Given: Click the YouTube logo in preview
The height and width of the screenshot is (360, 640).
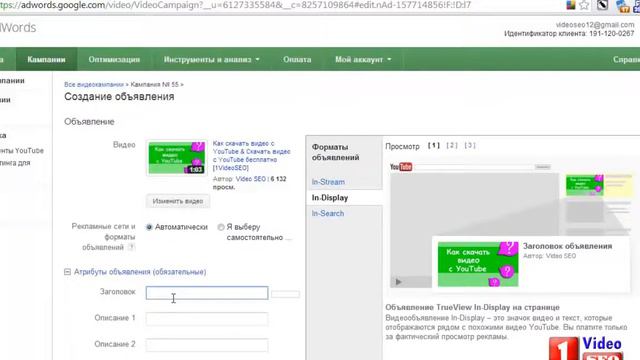Looking at the screenshot, I should pyautogui.click(x=401, y=167).
